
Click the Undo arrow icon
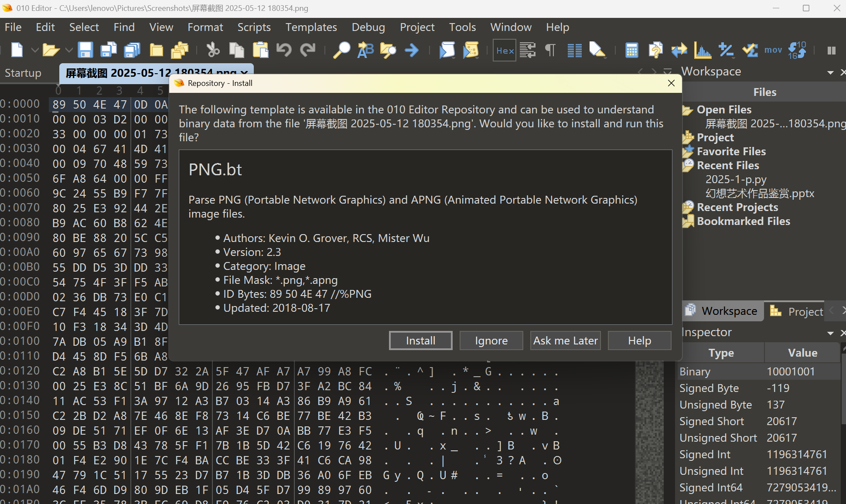[284, 50]
